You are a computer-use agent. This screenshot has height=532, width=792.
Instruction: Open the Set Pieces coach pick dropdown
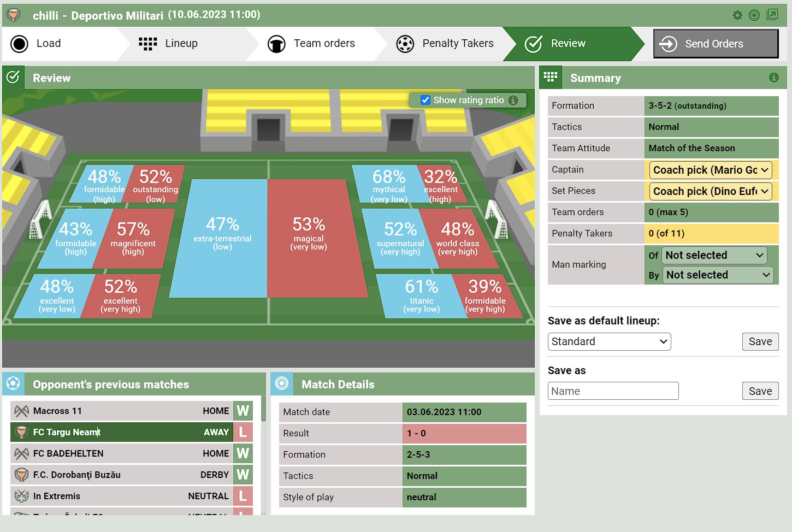711,191
